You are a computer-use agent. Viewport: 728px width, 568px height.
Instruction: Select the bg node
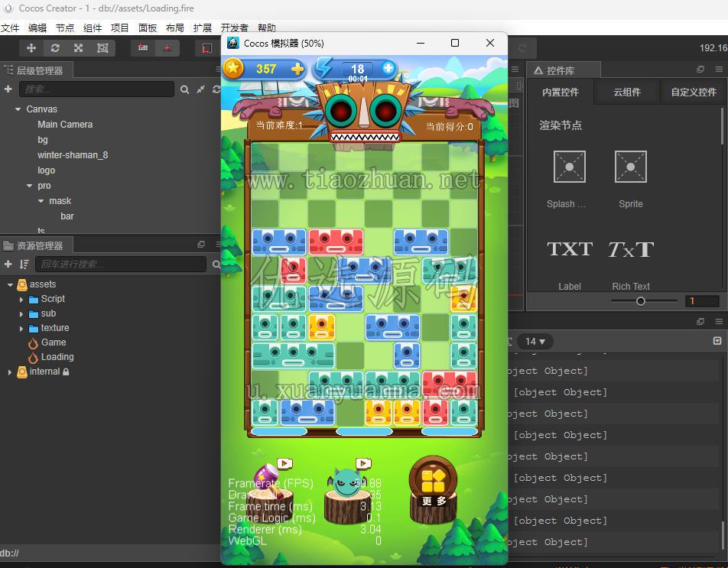pyautogui.click(x=43, y=140)
